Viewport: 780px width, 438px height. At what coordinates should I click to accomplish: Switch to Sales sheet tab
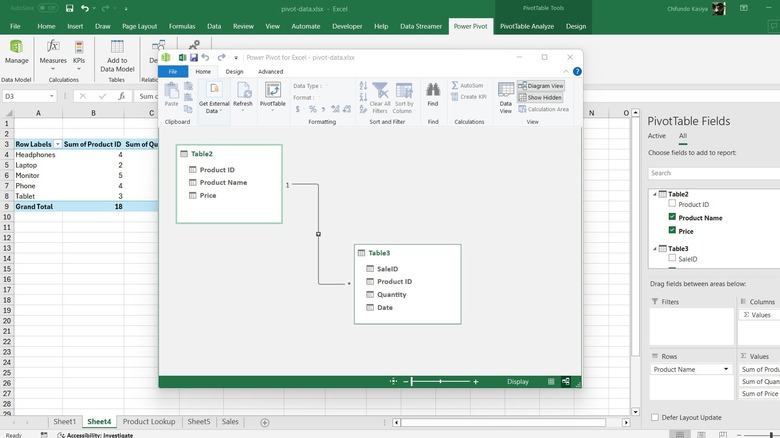pyautogui.click(x=230, y=422)
